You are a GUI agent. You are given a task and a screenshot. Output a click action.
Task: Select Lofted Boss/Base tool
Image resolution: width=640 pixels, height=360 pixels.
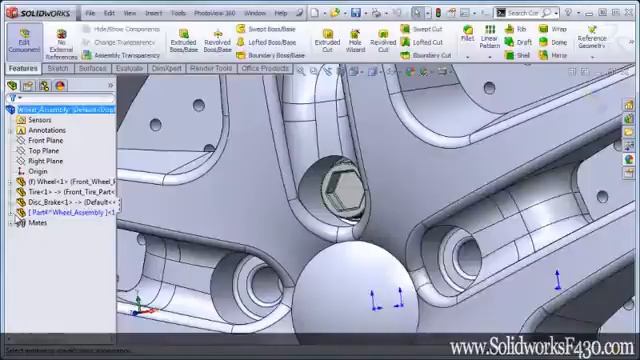[x=267, y=42]
